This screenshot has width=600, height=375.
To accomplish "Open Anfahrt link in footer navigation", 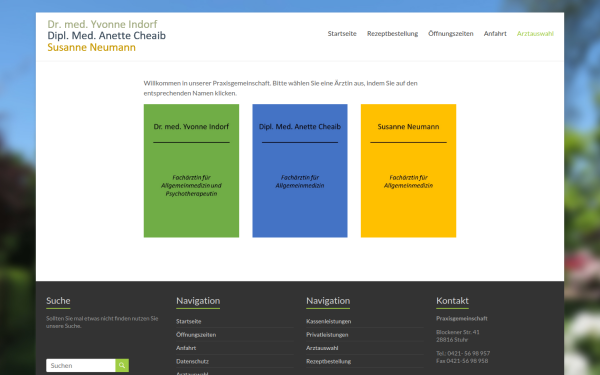I will tap(186, 348).
